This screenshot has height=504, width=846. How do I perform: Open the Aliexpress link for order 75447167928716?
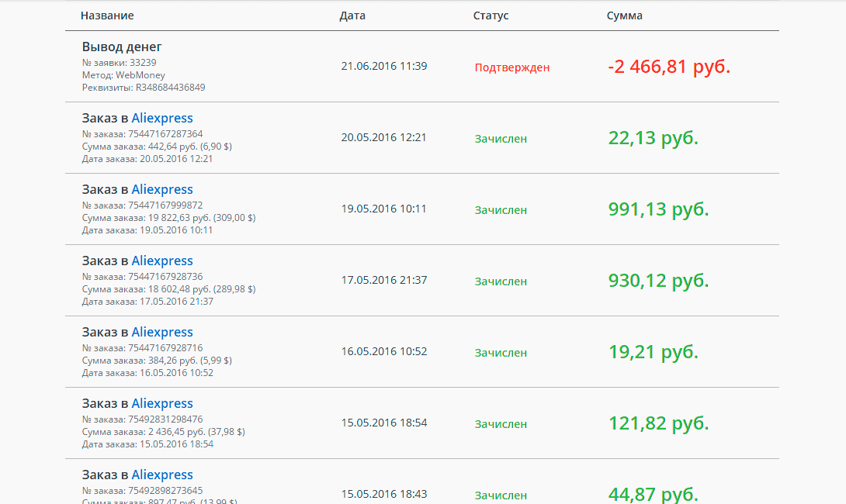point(162,332)
